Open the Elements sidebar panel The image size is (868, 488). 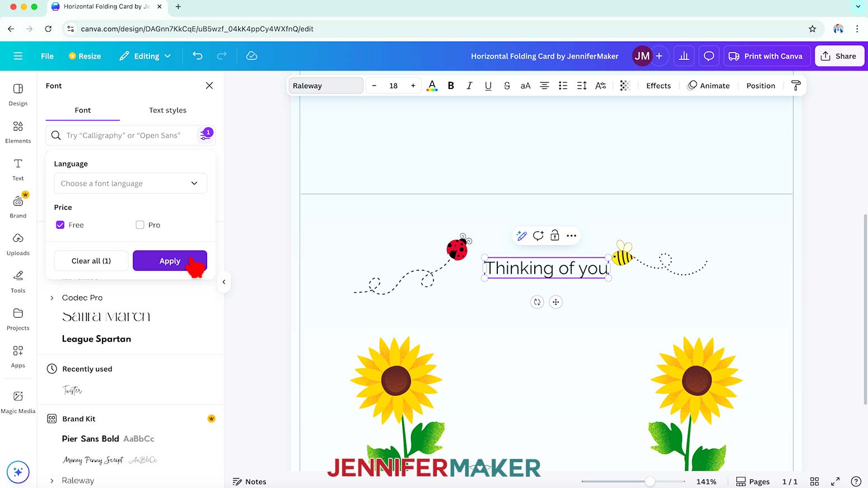pyautogui.click(x=18, y=132)
